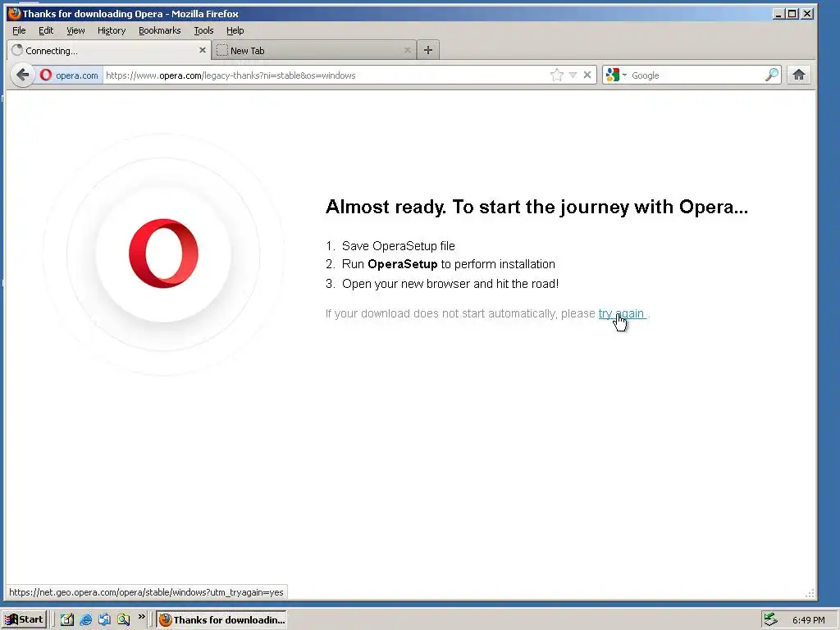This screenshot has width=840, height=630.
Task: Open the Windows Start menu
Action: (x=24, y=619)
